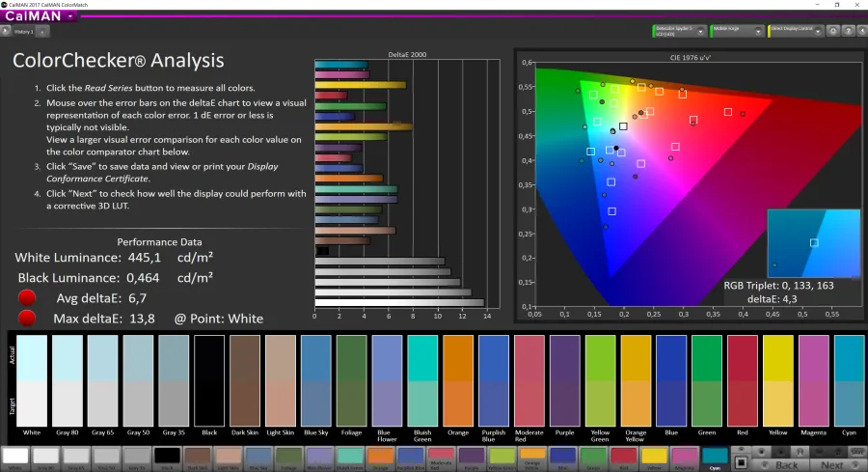This screenshot has width=868, height=472.
Task: Click the Blue Sky comparator swatch
Action: coord(316,380)
